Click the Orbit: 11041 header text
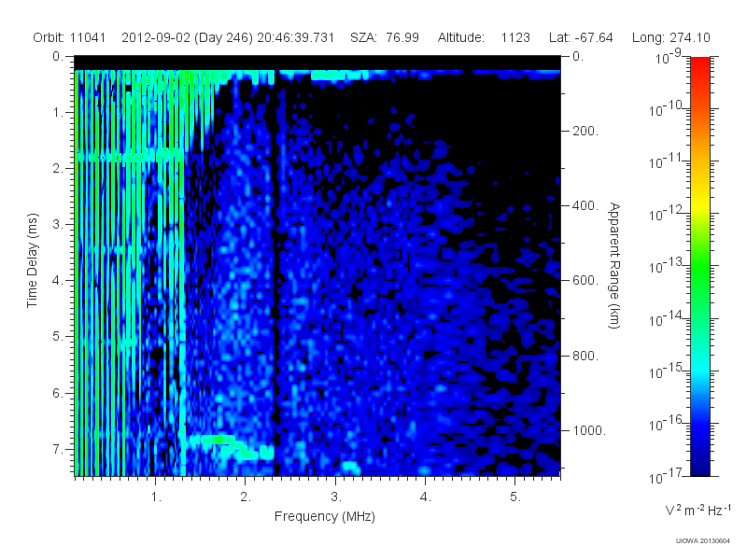This screenshot has height=560, width=747. 69,37
